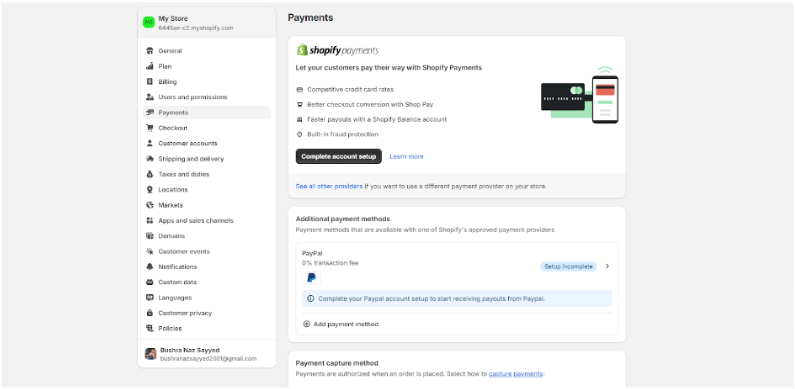Click the Policies icon
The height and width of the screenshot is (389, 795).
point(150,328)
